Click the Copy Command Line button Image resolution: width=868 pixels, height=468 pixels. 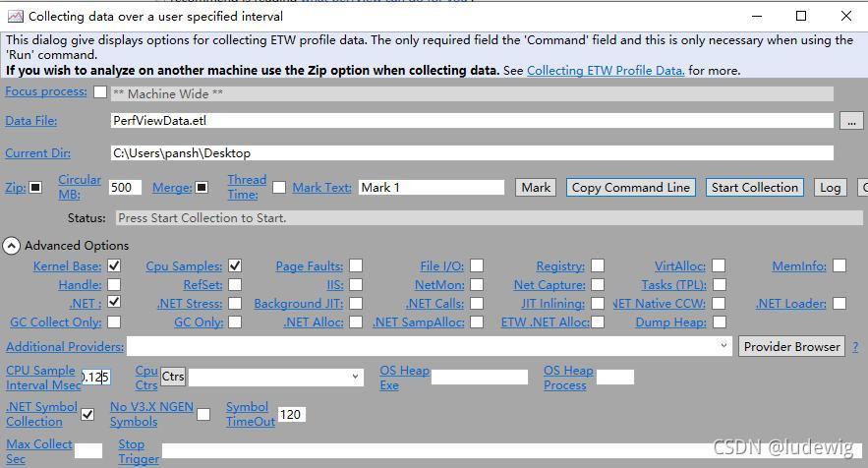tap(630, 187)
